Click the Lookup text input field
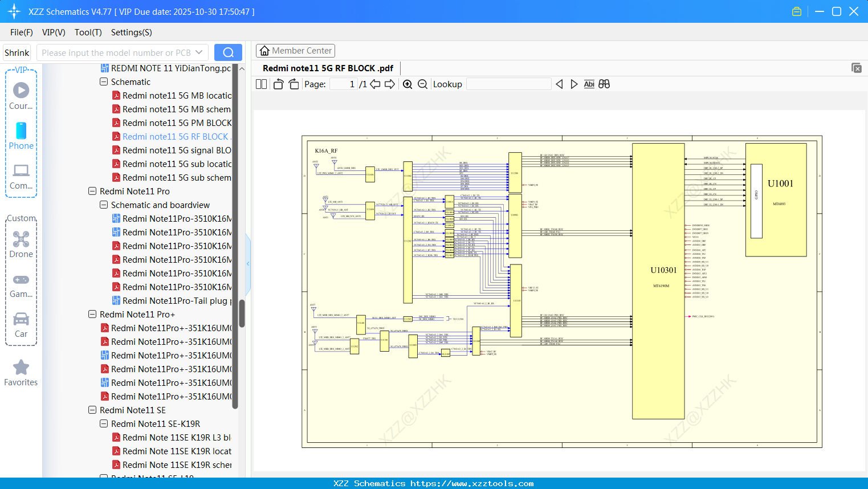 [x=508, y=84]
